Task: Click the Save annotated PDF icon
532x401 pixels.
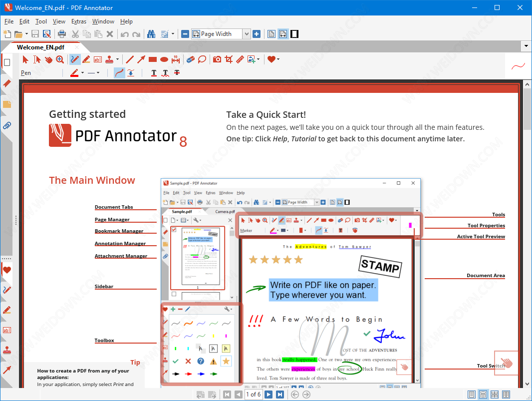Action: coord(47,34)
